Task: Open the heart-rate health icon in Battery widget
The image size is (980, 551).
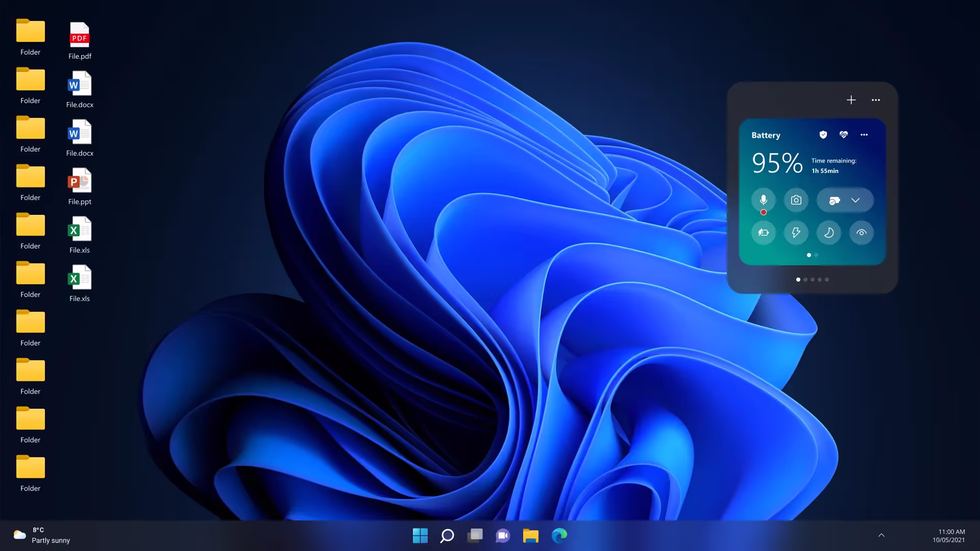Action: point(843,135)
